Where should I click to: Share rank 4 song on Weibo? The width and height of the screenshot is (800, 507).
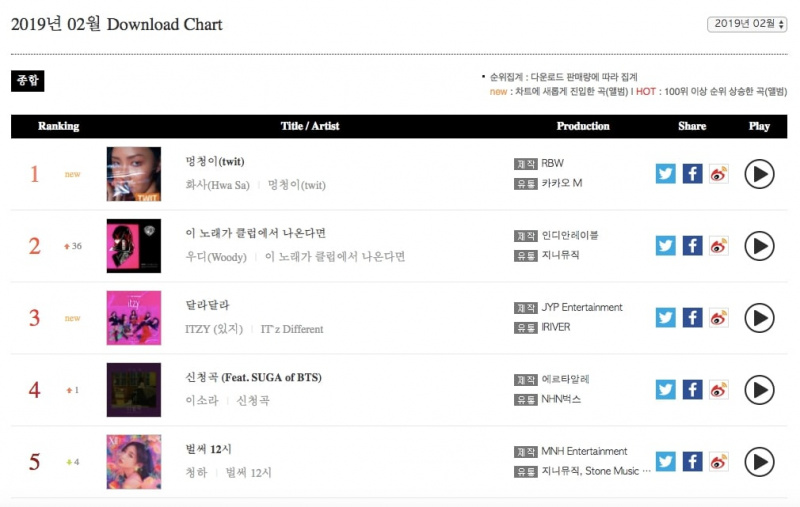coord(719,390)
